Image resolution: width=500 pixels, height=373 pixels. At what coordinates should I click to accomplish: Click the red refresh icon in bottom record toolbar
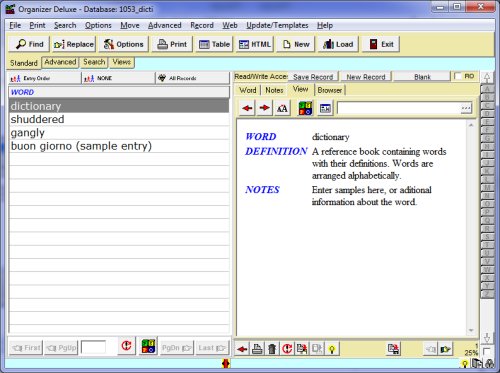click(287, 349)
